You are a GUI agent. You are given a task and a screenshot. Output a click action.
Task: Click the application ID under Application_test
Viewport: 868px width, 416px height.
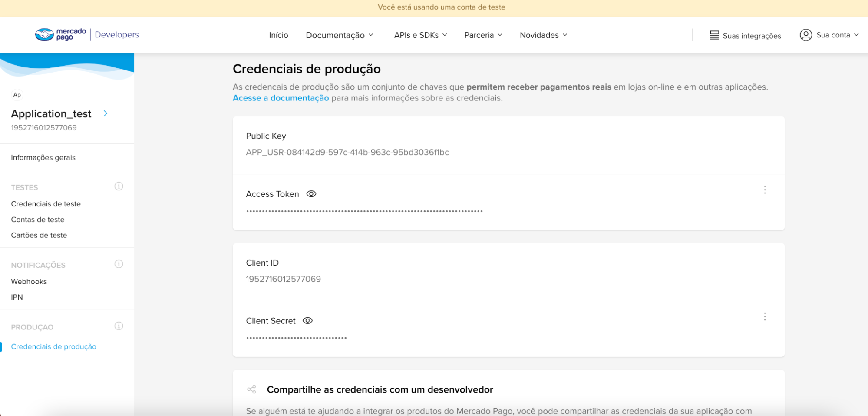click(44, 128)
